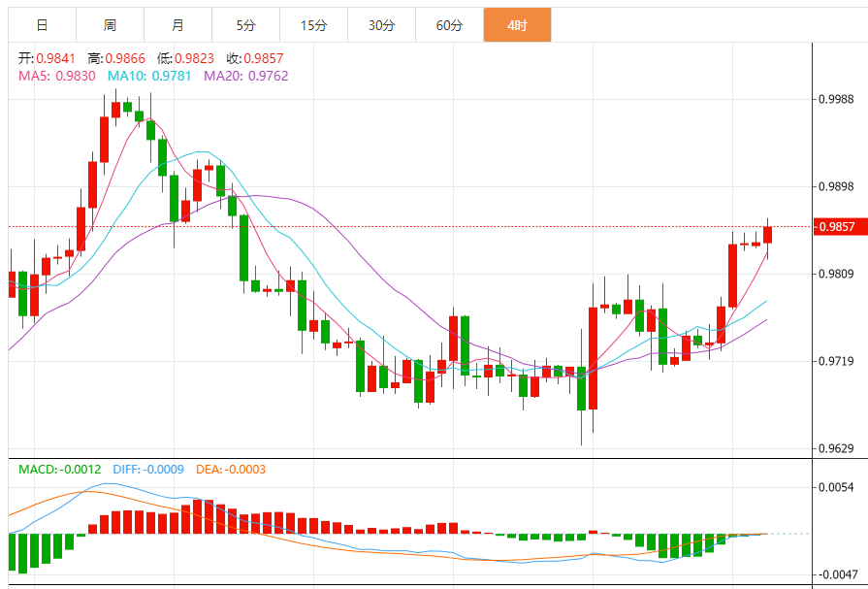Image resolution: width=868 pixels, height=589 pixels.
Task: Click the DIFF:-0.0009 indicator label
Action: coord(148,470)
